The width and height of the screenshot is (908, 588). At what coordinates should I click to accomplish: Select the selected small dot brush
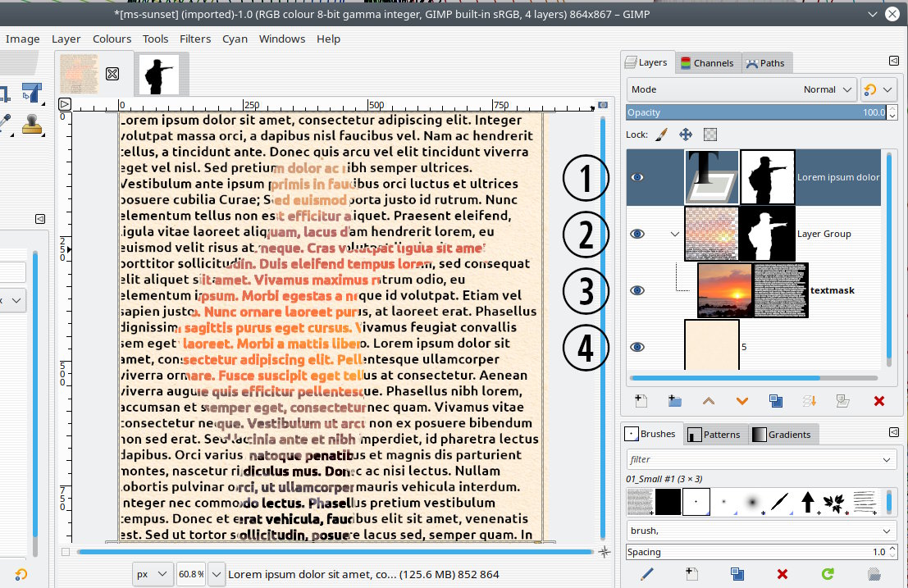[x=696, y=502]
